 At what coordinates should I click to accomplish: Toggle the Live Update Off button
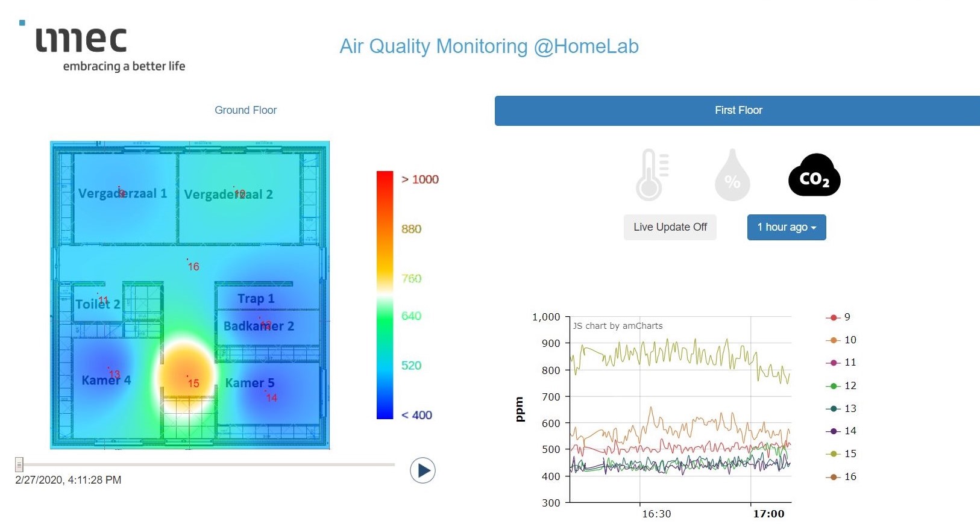(x=670, y=227)
